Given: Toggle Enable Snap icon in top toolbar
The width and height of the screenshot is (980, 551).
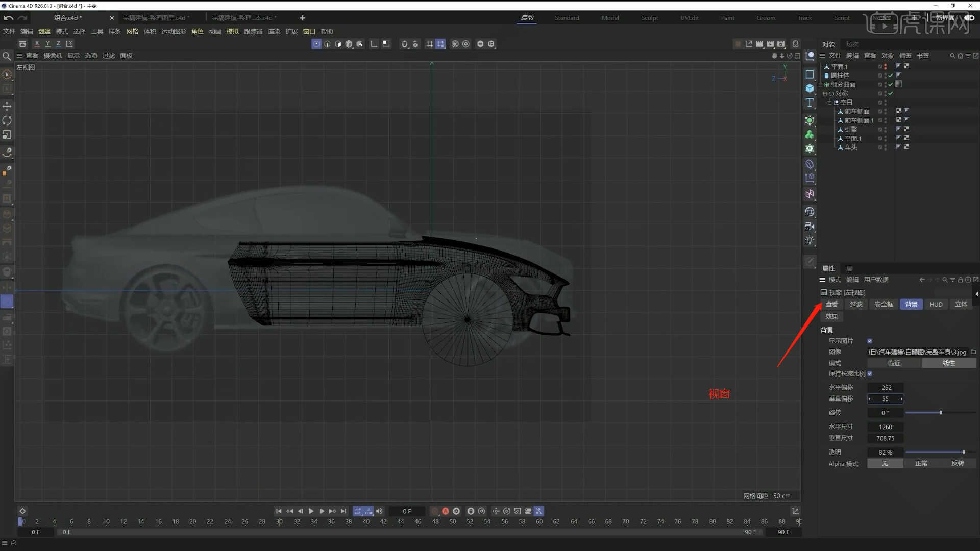Looking at the screenshot, I should point(404,44).
